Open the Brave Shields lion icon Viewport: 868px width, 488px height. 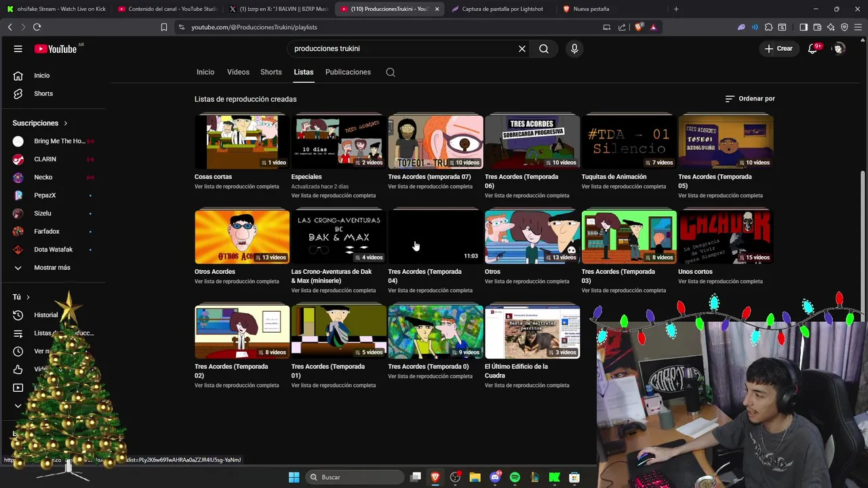[x=639, y=27]
